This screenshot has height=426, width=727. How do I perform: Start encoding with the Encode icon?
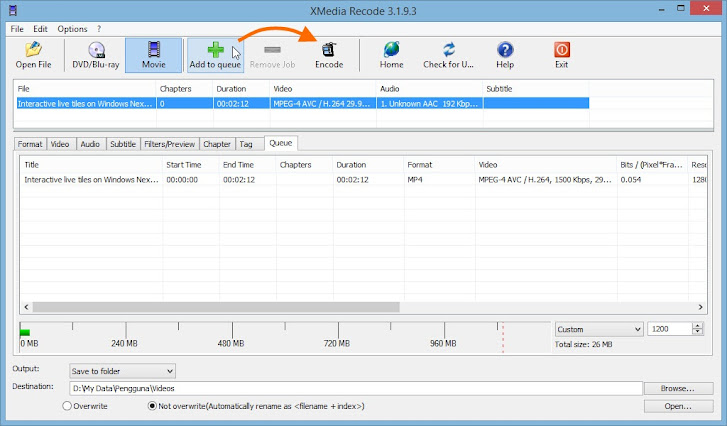click(329, 50)
